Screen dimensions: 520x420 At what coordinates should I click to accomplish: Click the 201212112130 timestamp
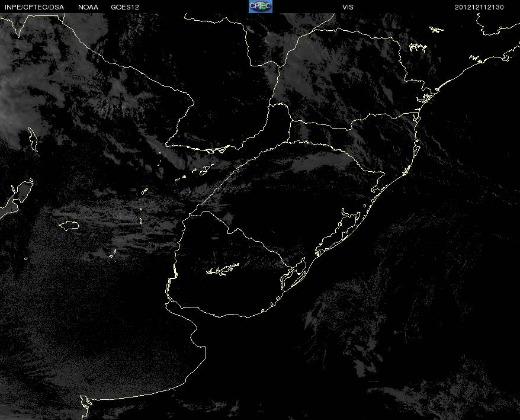[479, 7]
